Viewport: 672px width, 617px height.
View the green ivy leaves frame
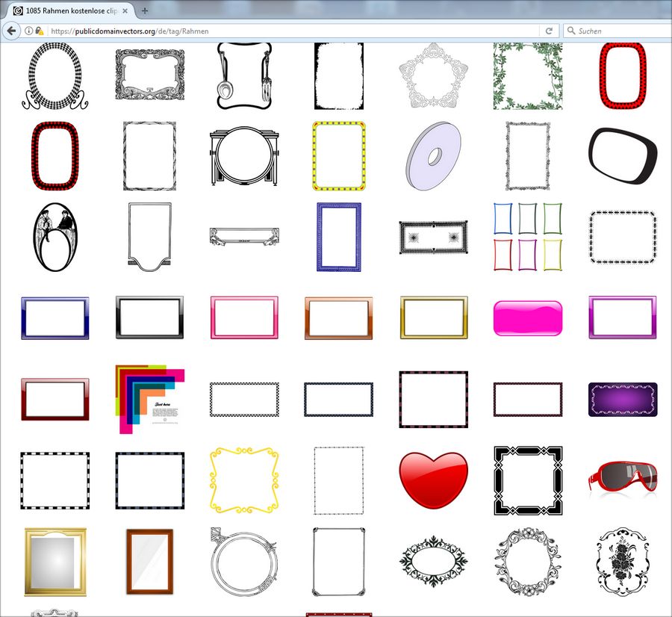[x=527, y=76]
